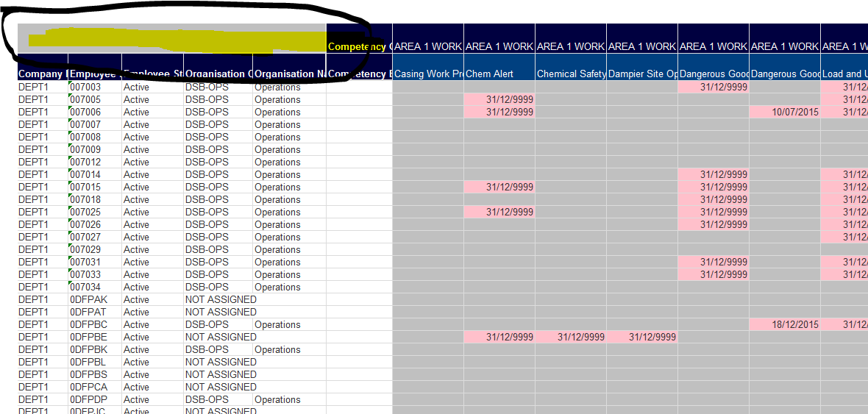Select employee ID cell 007005

point(95,99)
